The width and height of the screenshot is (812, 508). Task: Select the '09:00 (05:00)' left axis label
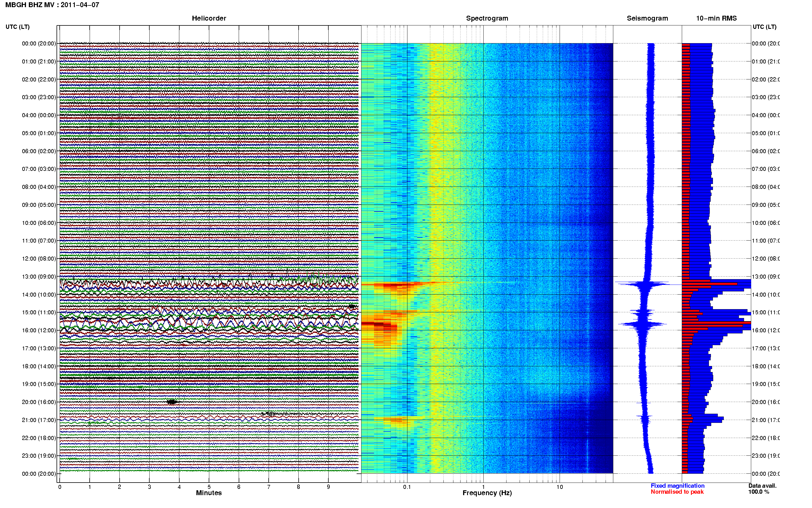[39, 205]
